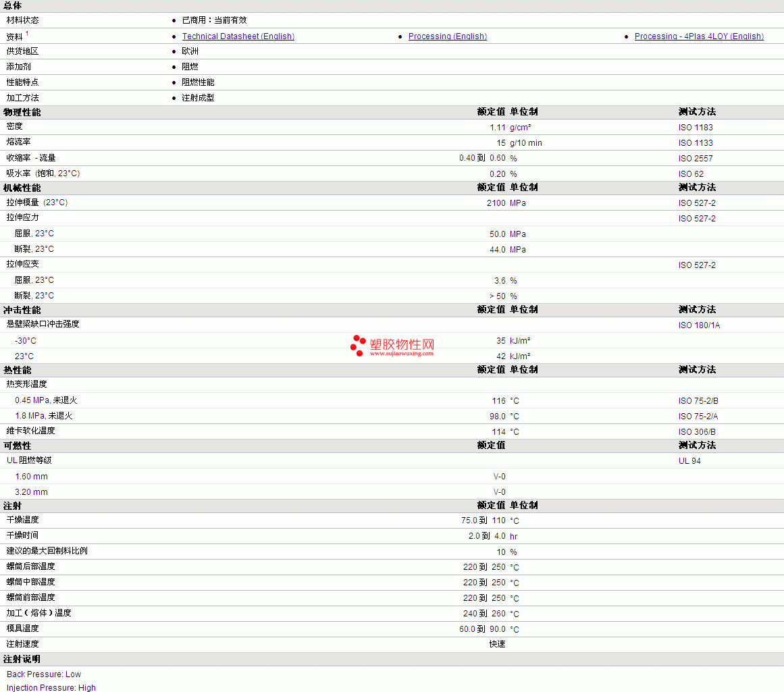This screenshot has width=784, height=692.
Task: Click the 加工方法 value 注射成型
Action: pos(198,97)
